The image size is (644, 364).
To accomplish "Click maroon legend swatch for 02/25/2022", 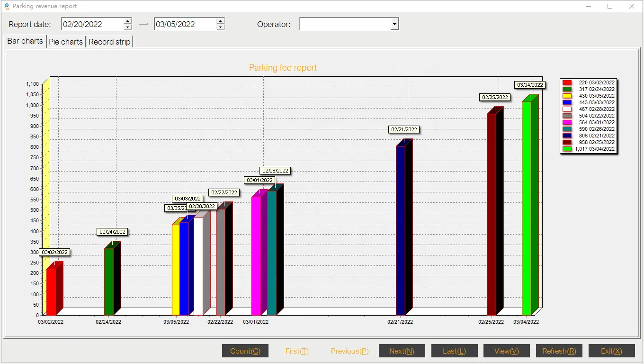I will click(567, 142).
